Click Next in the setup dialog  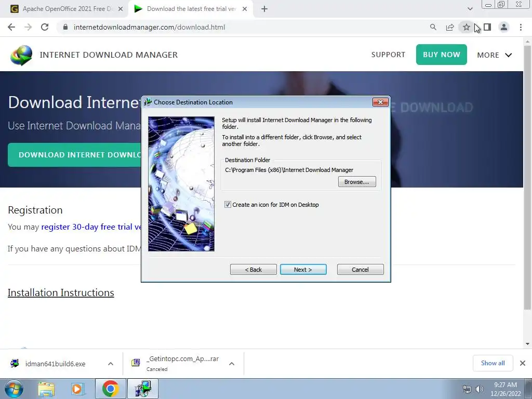[x=303, y=270]
